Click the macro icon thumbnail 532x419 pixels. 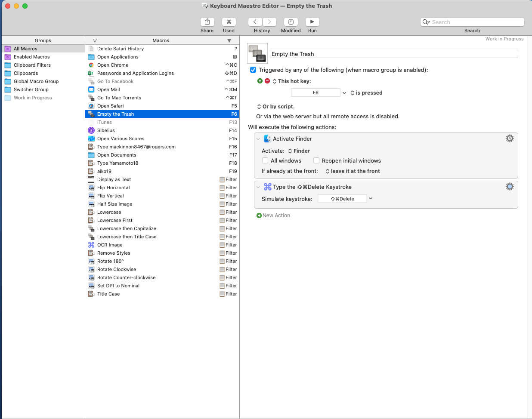click(x=257, y=53)
